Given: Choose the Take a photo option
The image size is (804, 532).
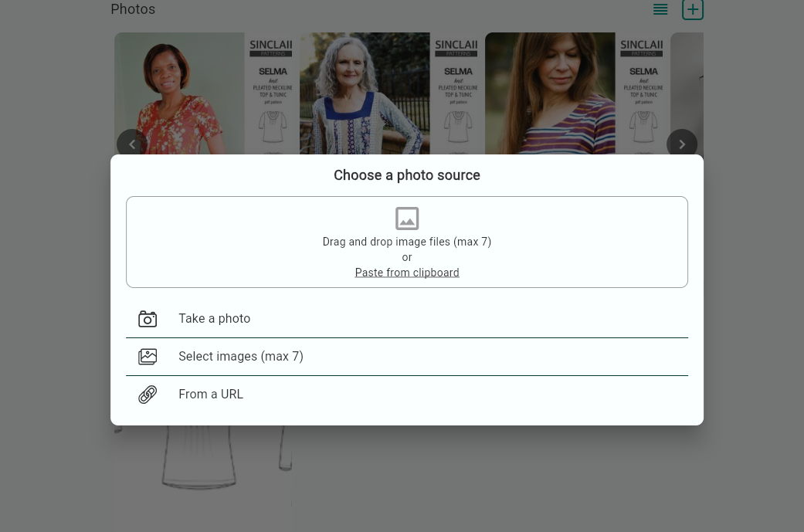Looking at the screenshot, I should pyautogui.click(x=215, y=319).
